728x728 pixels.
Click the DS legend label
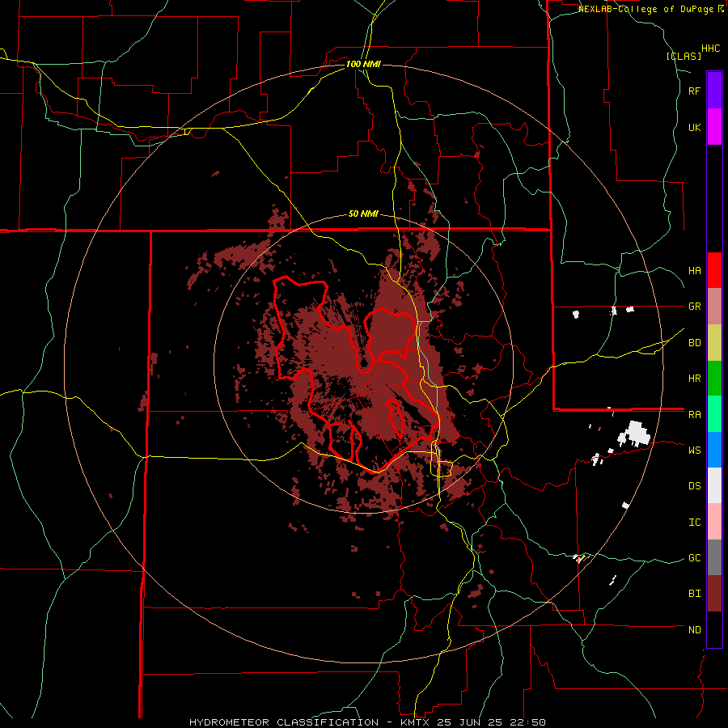coord(694,486)
